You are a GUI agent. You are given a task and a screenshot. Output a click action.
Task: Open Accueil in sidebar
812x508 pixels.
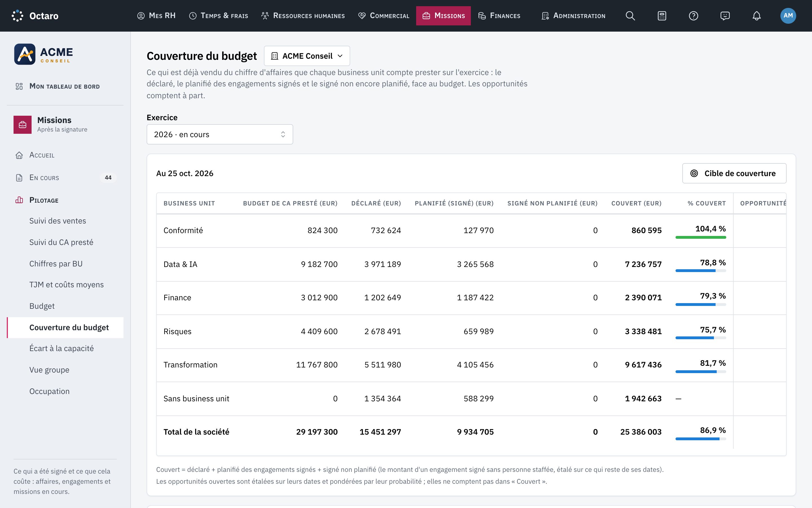click(x=65, y=155)
